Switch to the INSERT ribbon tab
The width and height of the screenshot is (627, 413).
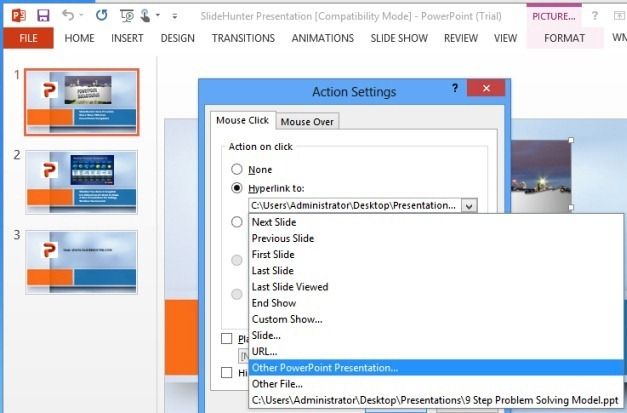[127, 38]
